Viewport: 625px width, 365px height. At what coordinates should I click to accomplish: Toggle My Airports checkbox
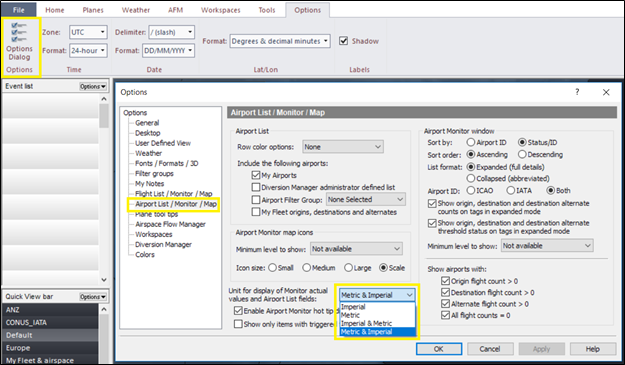coord(256,175)
